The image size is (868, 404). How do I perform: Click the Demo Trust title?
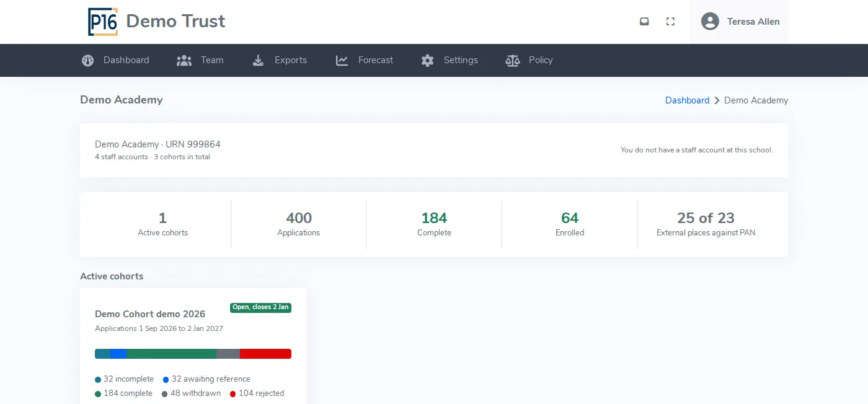(175, 22)
